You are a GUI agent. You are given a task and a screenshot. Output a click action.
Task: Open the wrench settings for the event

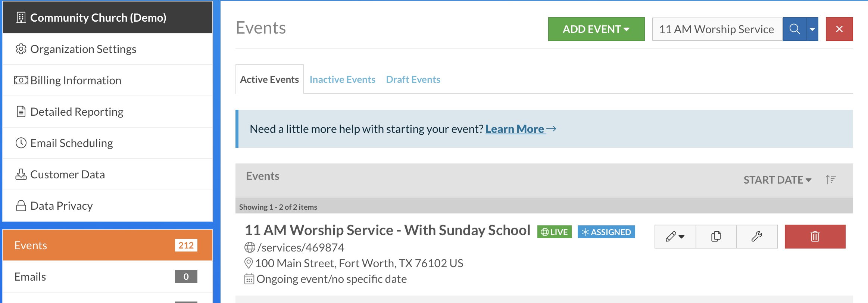point(757,237)
